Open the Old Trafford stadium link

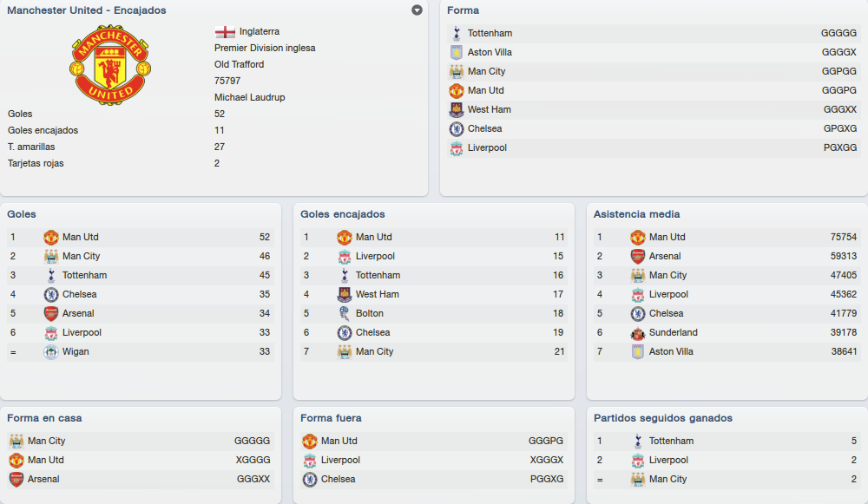tap(240, 64)
